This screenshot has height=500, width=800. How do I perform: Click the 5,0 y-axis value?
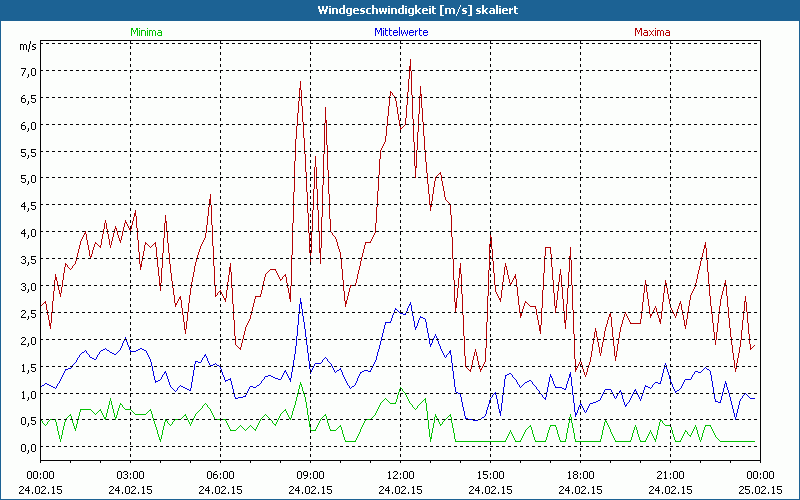pyautogui.click(x=26, y=179)
